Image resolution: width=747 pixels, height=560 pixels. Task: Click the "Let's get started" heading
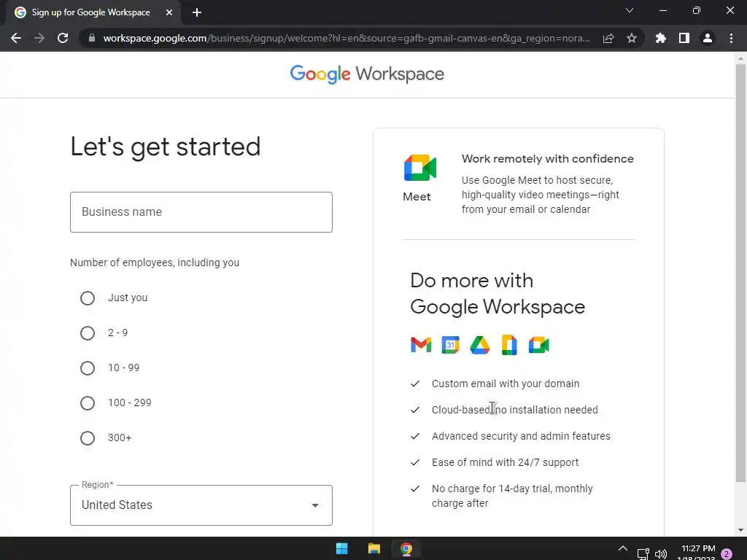166,147
